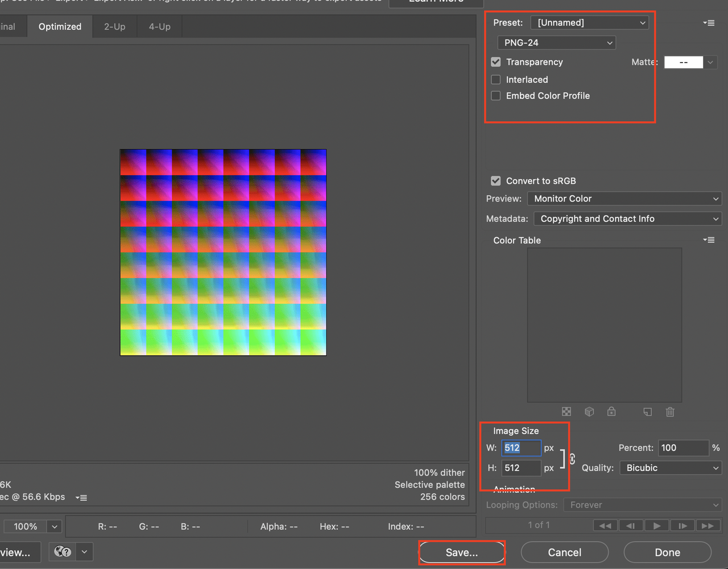Switch to the 2-Up tab

(x=115, y=27)
